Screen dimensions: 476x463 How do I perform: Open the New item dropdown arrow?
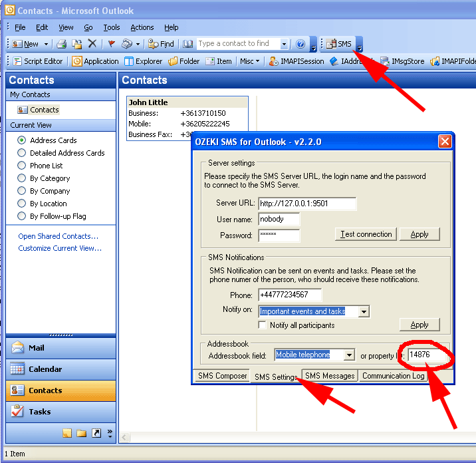pyautogui.click(x=46, y=45)
